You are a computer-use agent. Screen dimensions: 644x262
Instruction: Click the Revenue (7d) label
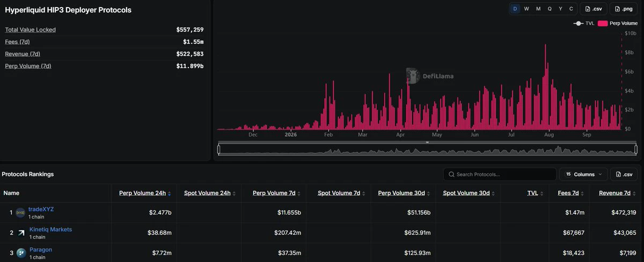(23, 54)
